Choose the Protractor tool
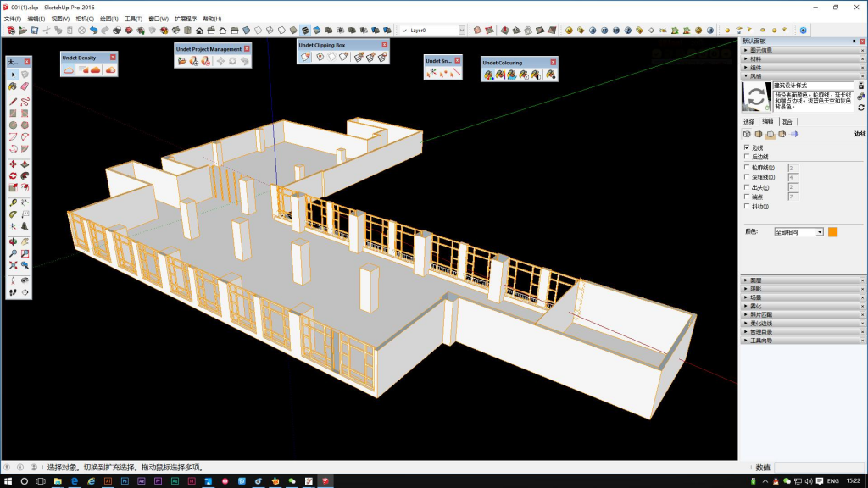 (x=14, y=214)
